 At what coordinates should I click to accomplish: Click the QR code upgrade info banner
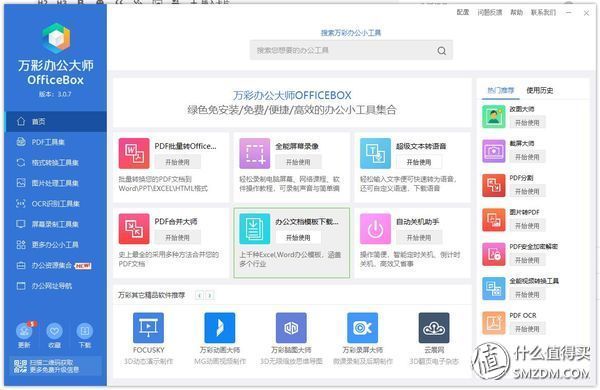click(55, 366)
